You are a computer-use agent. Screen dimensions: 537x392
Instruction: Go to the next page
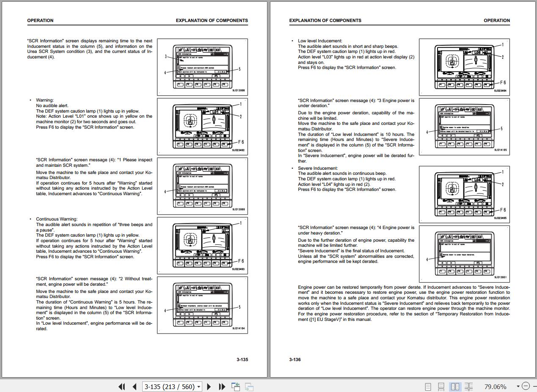tap(209, 386)
